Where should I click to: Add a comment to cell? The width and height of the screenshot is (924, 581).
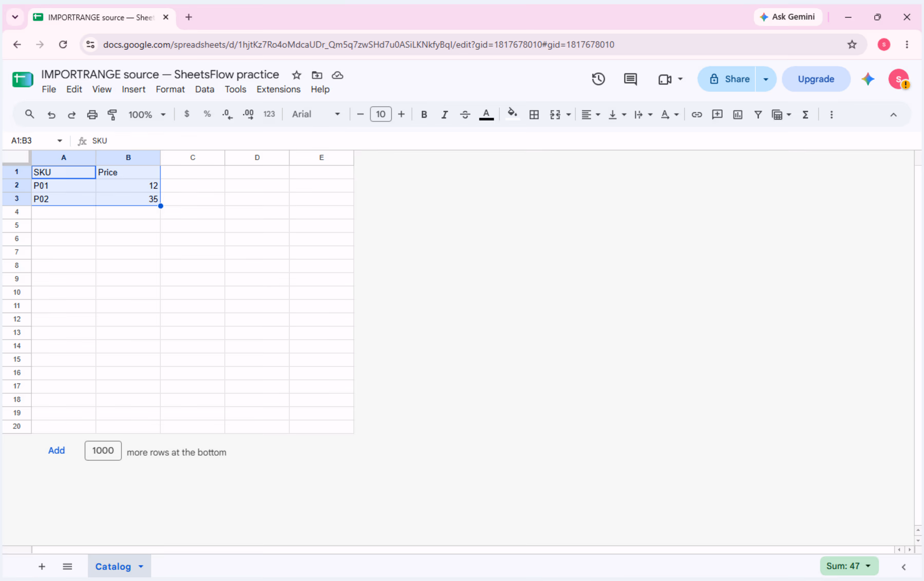coord(717,114)
